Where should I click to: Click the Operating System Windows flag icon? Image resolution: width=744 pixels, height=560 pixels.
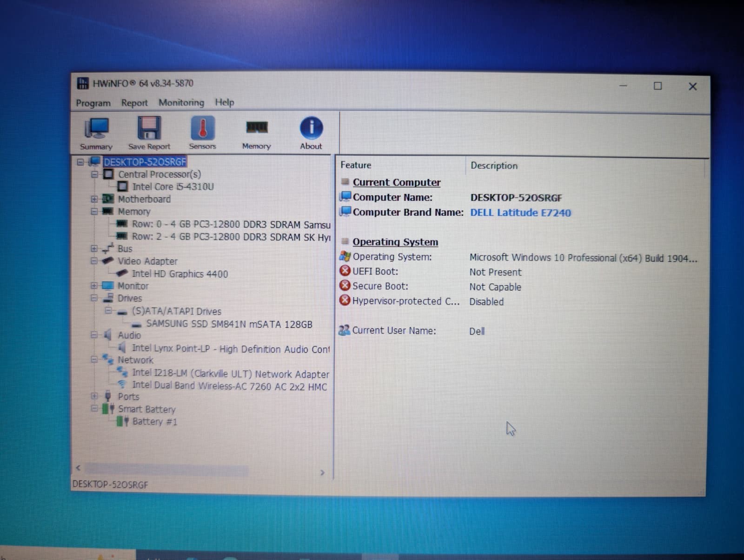[345, 256]
